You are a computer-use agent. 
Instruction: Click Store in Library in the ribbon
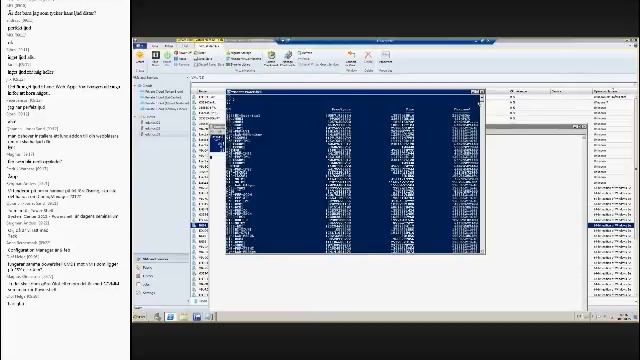click(x=238, y=64)
